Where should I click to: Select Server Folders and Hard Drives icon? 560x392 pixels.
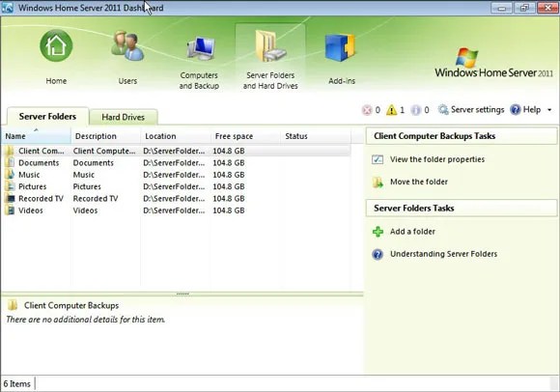click(270, 46)
